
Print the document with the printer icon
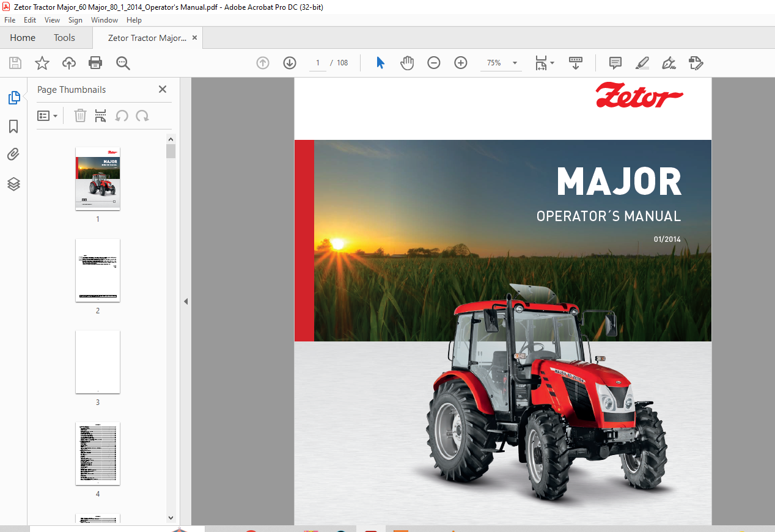click(x=95, y=63)
